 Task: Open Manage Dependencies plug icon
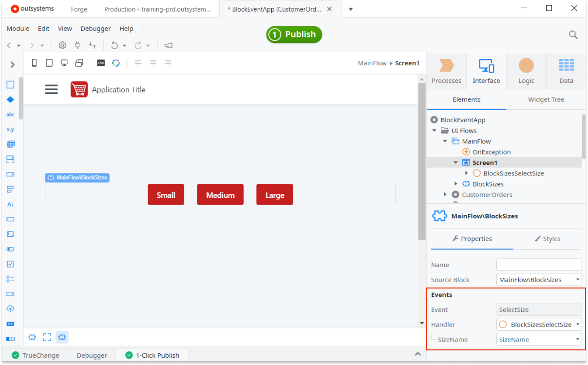(x=77, y=45)
